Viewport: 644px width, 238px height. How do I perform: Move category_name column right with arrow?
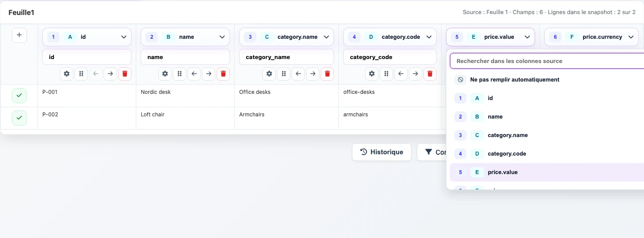[313, 74]
